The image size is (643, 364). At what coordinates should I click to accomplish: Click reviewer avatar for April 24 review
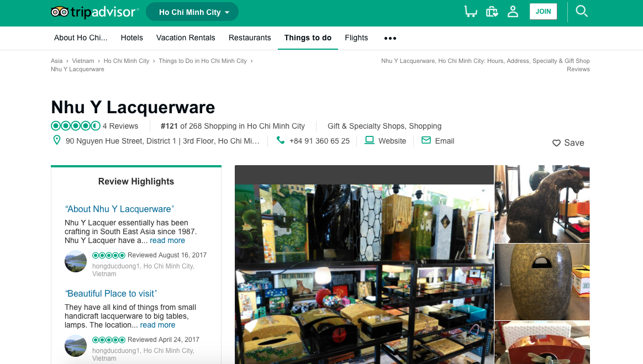[x=76, y=346]
